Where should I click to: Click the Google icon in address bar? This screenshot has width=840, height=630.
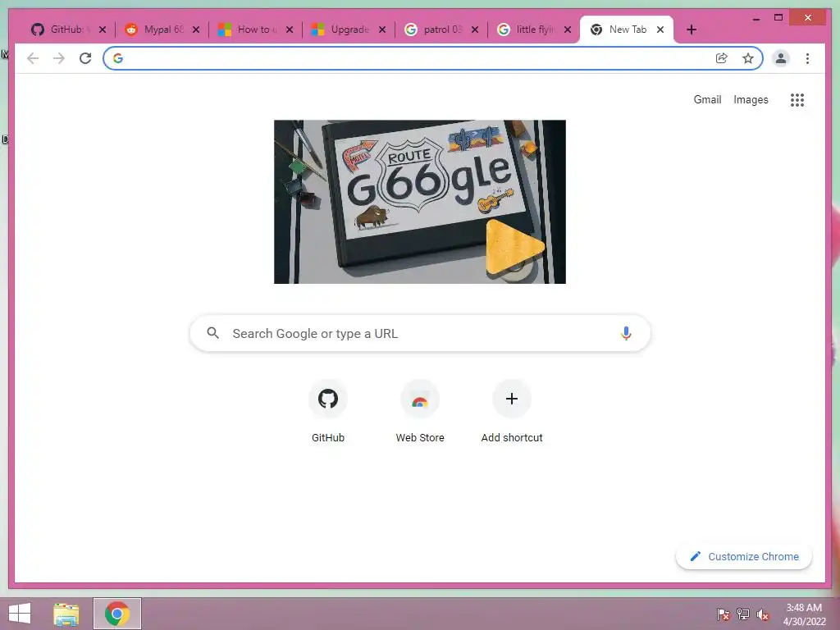[118, 58]
